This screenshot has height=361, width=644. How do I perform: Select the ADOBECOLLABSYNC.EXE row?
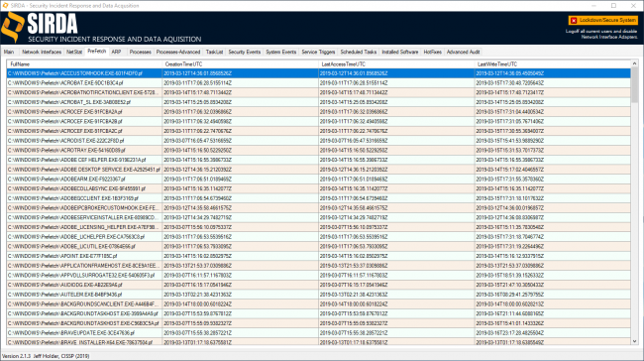pyautogui.click(x=319, y=188)
